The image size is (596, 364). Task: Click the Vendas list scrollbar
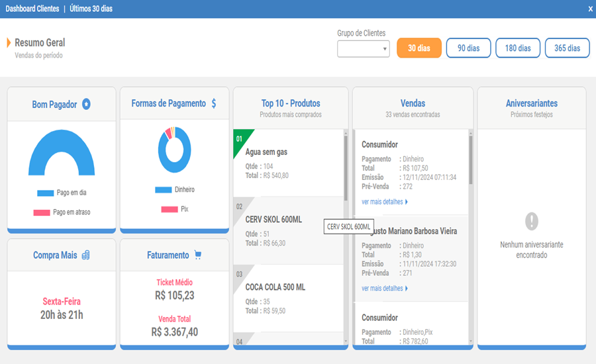coord(471,159)
